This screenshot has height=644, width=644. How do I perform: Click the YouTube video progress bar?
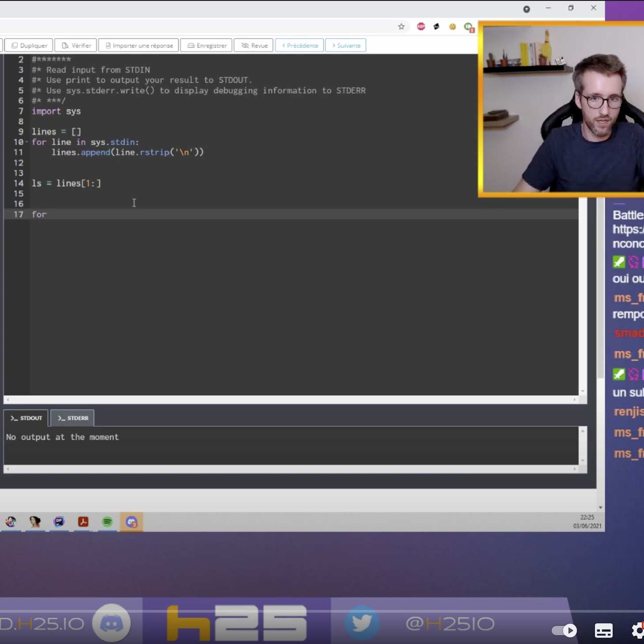[309, 611]
